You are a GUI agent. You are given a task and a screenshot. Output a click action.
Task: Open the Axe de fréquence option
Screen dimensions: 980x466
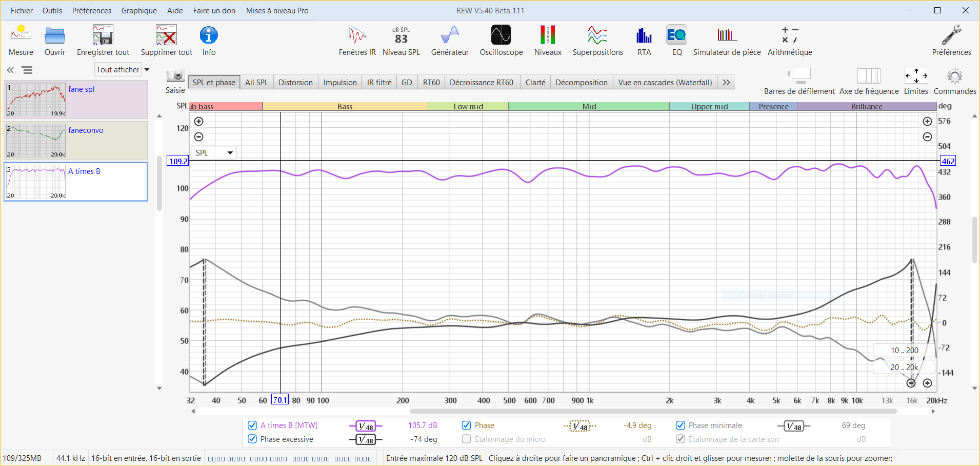click(x=869, y=81)
